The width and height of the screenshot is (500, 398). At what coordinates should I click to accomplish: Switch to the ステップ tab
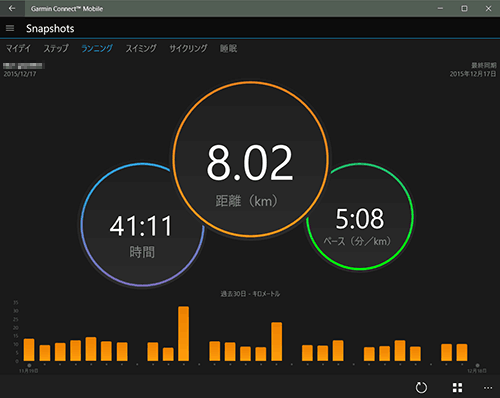tap(56, 49)
